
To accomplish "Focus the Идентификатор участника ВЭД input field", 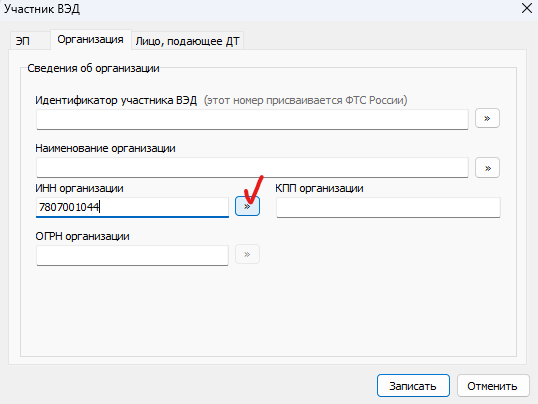I will pos(252,119).
